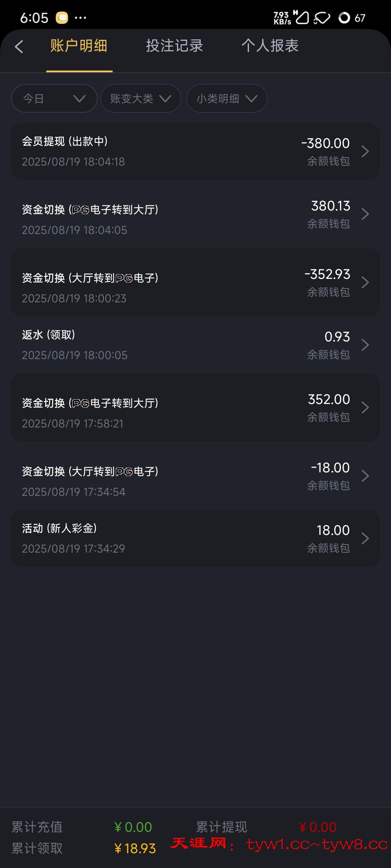Expand the 小类明细 subcategory dropdown
This screenshot has height=868, width=391.
pos(227,98)
